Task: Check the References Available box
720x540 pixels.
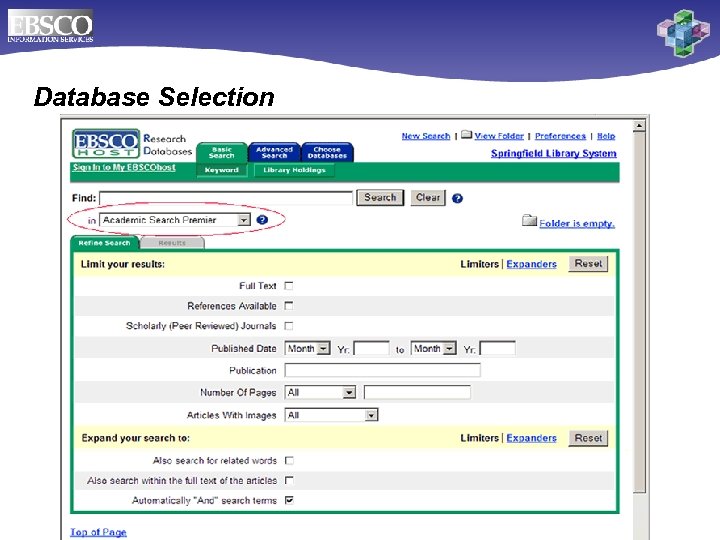Action: tap(289, 306)
